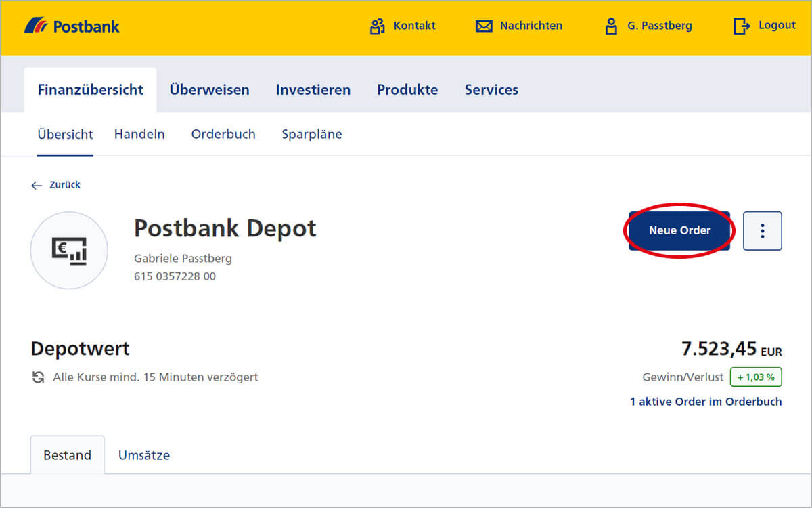The width and height of the screenshot is (812, 508).
Task: Open the Investieren menu
Action: (313, 89)
